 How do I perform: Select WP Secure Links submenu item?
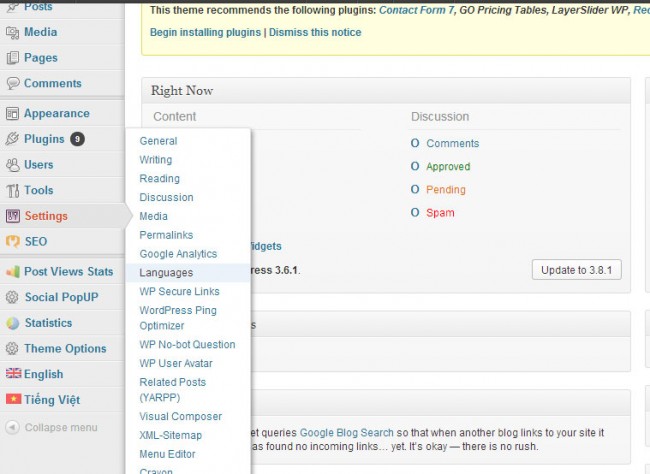click(x=179, y=292)
